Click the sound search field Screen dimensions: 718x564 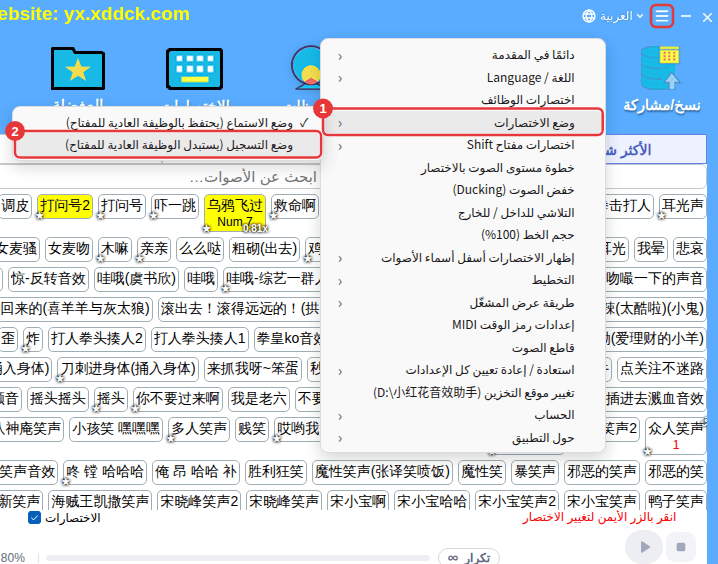point(160,177)
